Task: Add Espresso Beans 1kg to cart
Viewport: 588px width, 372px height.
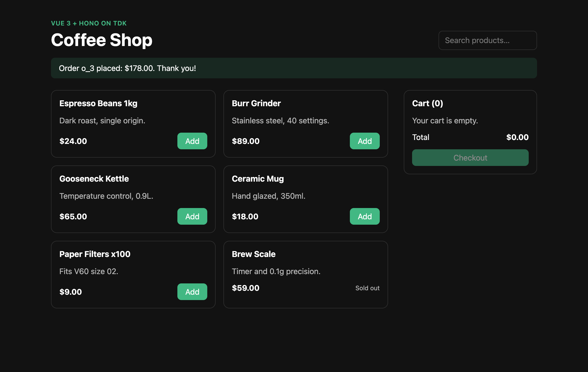Action: point(192,141)
